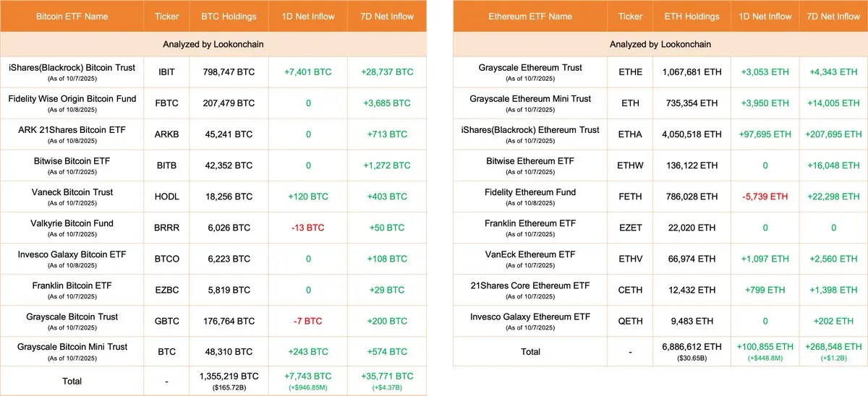Viewport: 868px width, 396px height.
Task: Select Grayscale Ethereum Trust name
Action: coord(530,68)
